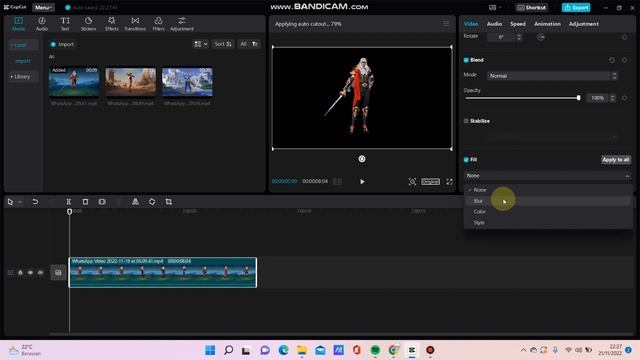640x360 pixels.
Task: Click the Opacity percentage field
Action: click(x=598, y=98)
